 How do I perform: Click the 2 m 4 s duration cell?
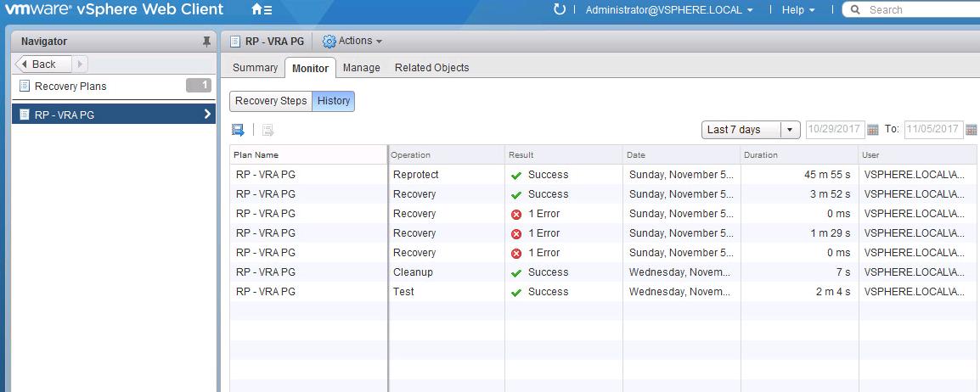tap(799, 292)
